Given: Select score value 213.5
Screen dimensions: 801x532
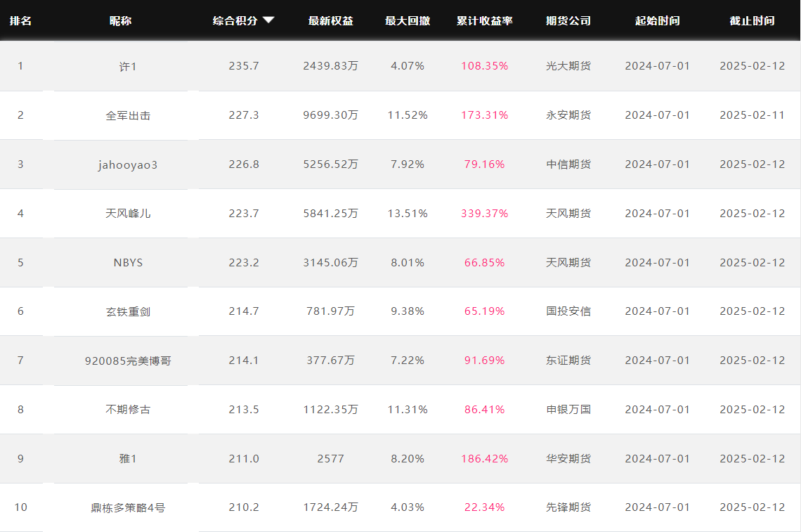Looking at the screenshot, I should pyautogui.click(x=244, y=409).
